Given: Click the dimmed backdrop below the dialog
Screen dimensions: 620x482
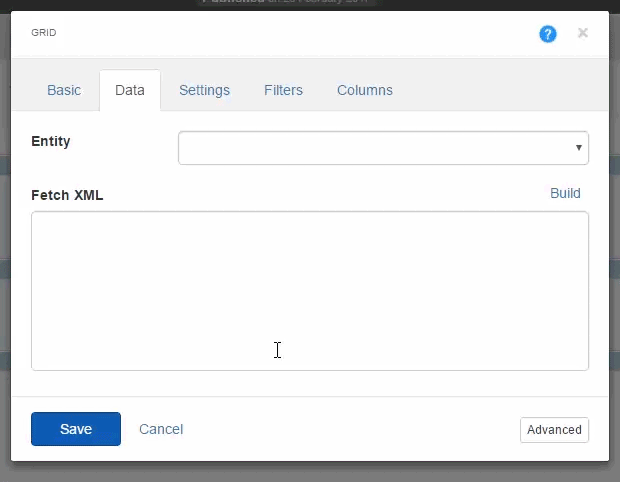Looking at the screenshot, I should (x=310, y=472).
